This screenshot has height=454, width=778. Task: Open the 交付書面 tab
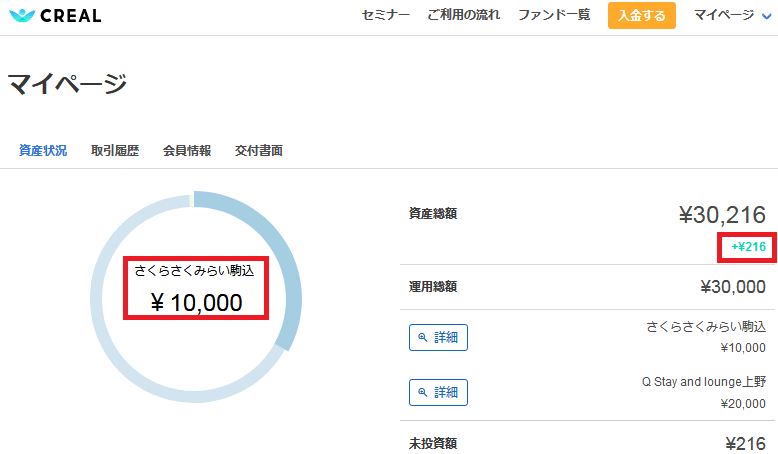[259, 150]
